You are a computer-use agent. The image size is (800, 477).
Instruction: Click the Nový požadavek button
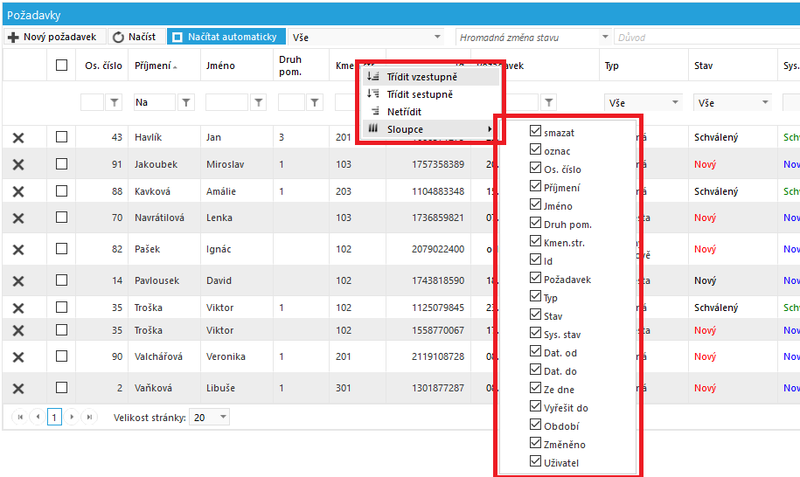(x=54, y=37)
